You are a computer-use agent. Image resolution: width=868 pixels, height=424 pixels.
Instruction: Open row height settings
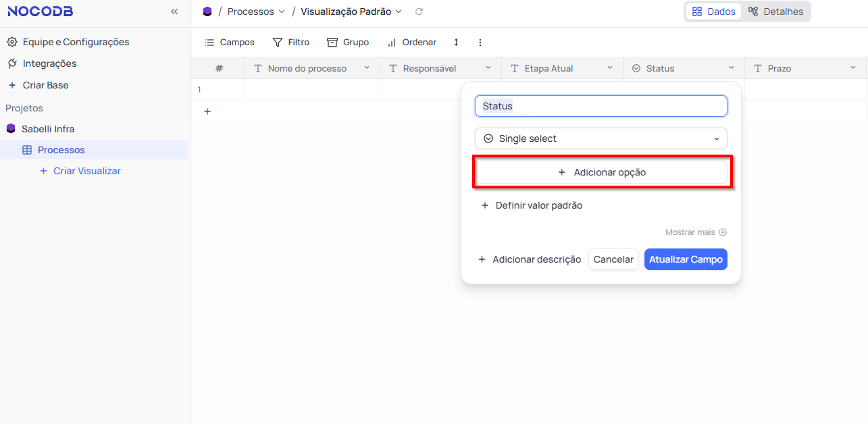click(x=455, y=42)
